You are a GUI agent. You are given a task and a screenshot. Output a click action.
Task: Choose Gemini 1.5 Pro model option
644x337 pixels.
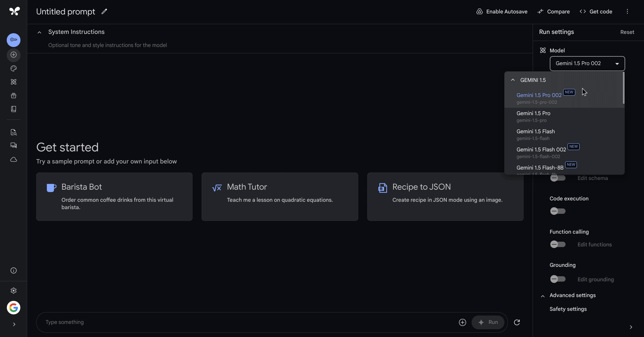click(533, 116)
